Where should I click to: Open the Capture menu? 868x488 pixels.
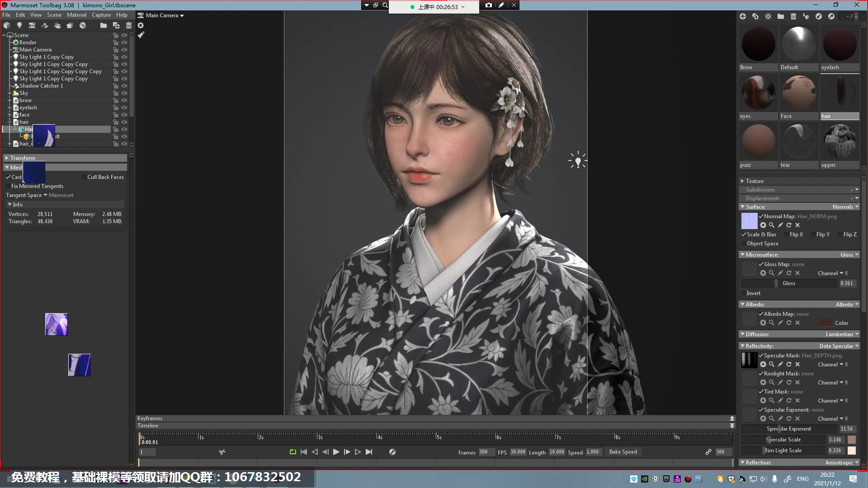[101, 15]
